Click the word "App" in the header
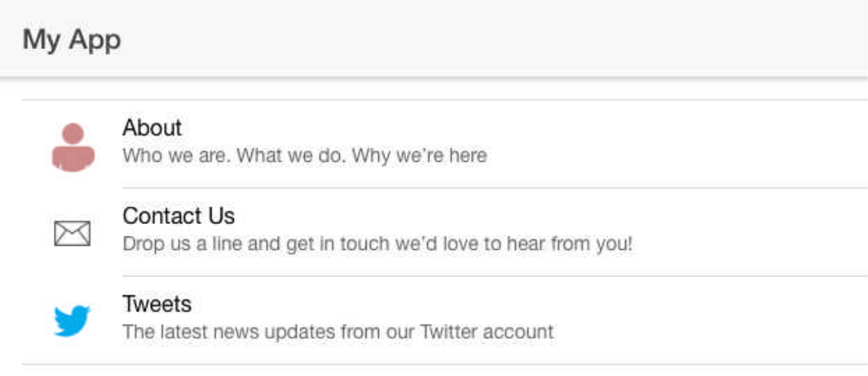The width and height of the screenshot is (868, 376). pos(96,42)
